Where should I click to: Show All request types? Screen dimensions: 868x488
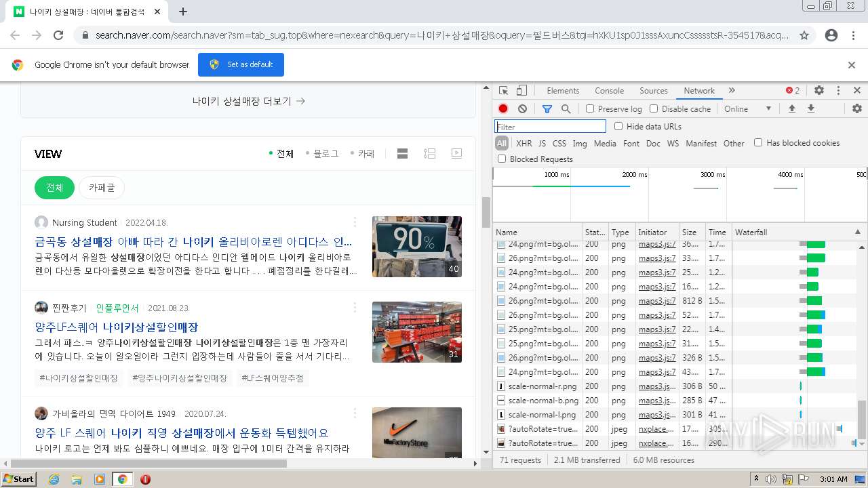click(x=502, y=143)
